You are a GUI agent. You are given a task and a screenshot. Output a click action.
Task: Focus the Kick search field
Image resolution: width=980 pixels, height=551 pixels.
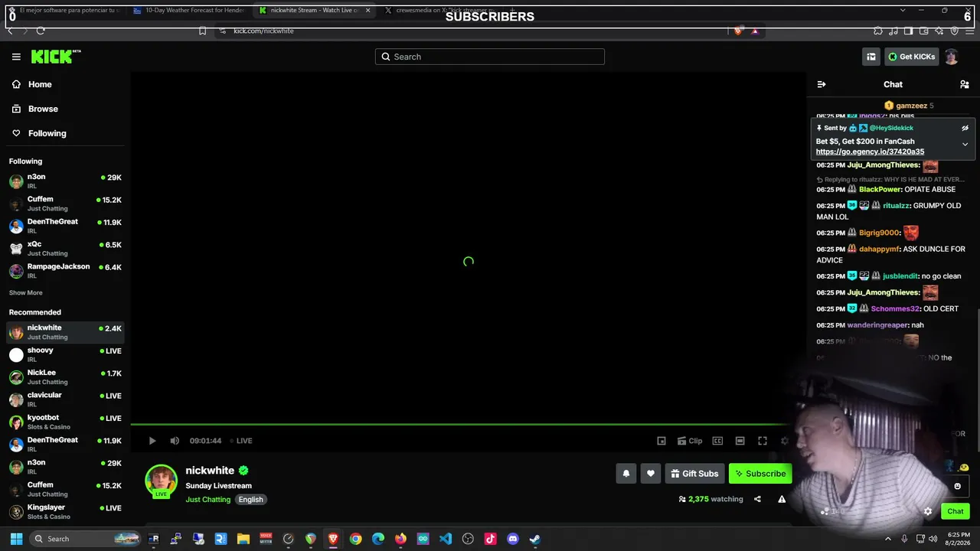click(x=490, y=57)
